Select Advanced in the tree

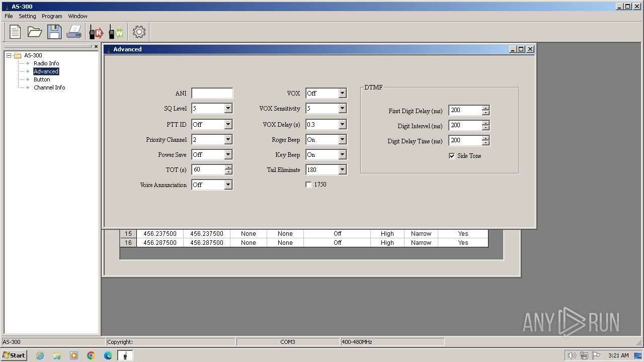46,71
